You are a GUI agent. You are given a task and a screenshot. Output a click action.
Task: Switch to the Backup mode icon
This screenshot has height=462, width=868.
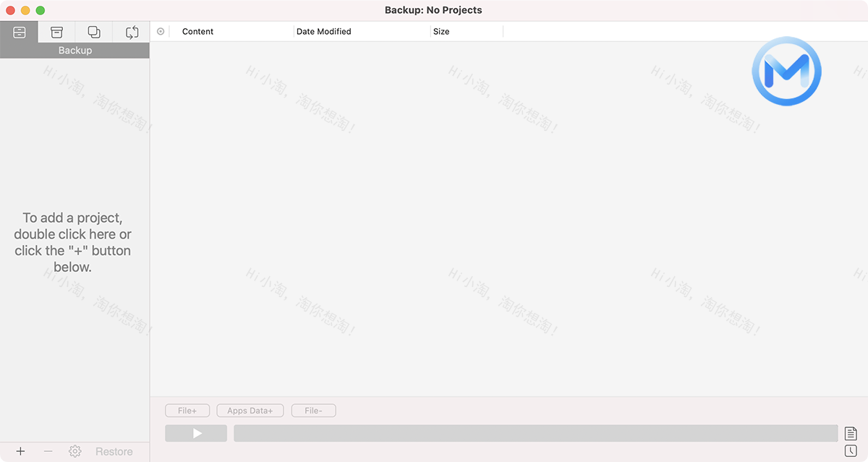pyautogui.click(x=19, y=32)
